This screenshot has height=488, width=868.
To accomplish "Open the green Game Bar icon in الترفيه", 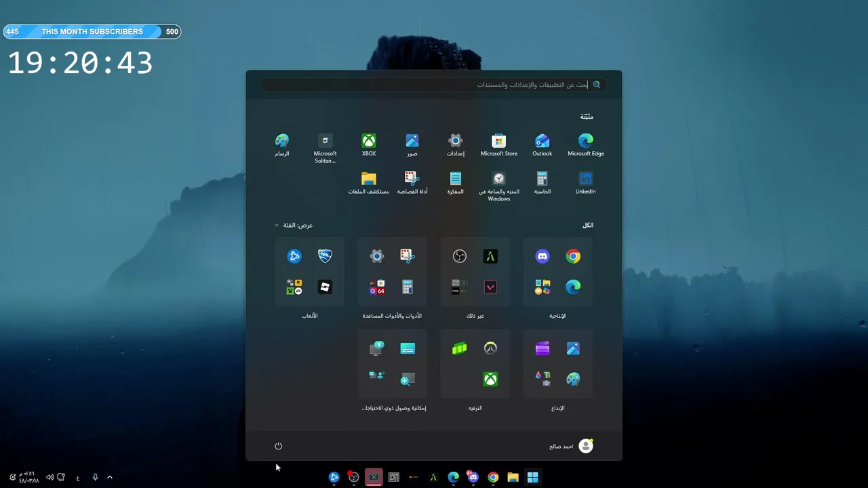I will click(x=460, y=348).
